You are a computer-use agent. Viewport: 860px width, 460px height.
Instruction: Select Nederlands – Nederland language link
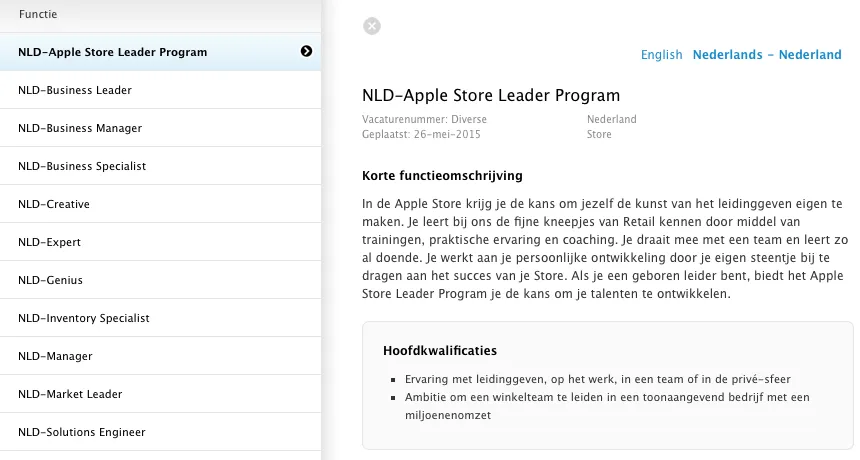pyautogui.click(x=767, y=55)
